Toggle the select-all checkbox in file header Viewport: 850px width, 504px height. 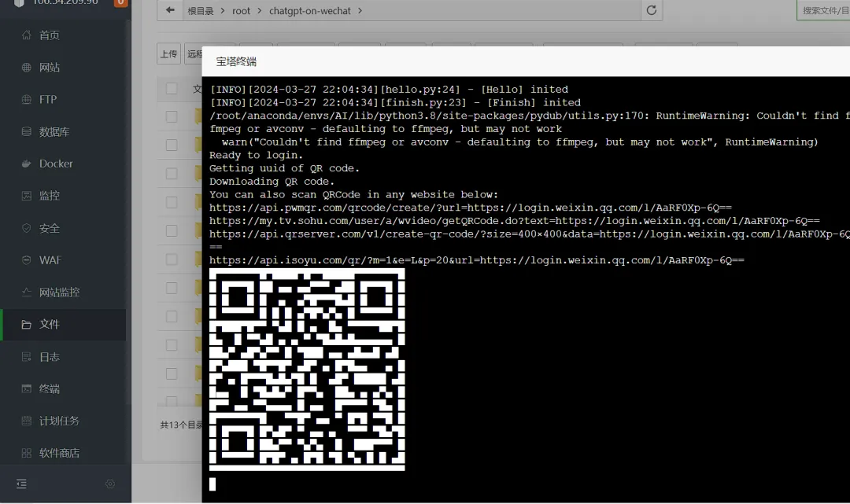click(172, 88)
